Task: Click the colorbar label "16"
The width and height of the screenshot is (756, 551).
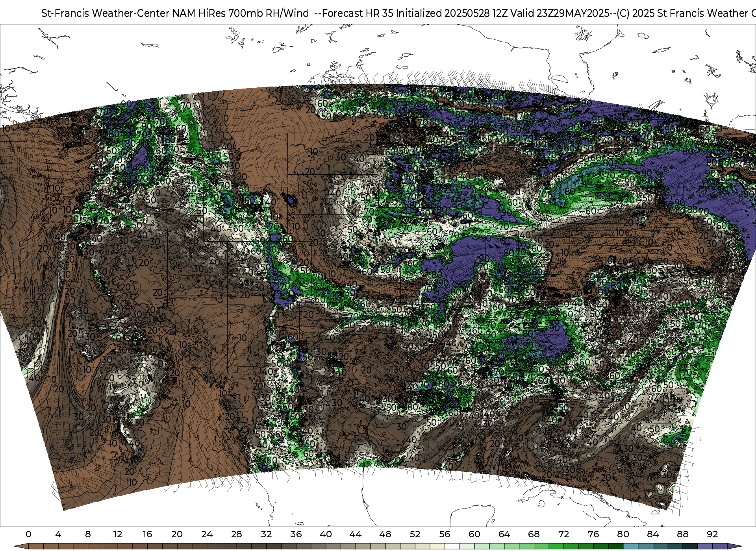Action: tap(147, 534)
